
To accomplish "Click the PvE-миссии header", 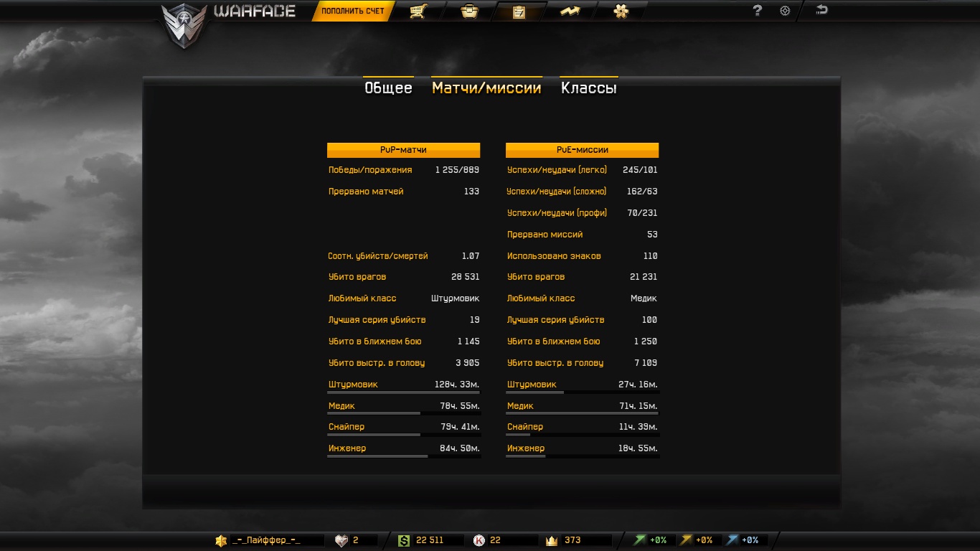I will [x=582, y=150].
